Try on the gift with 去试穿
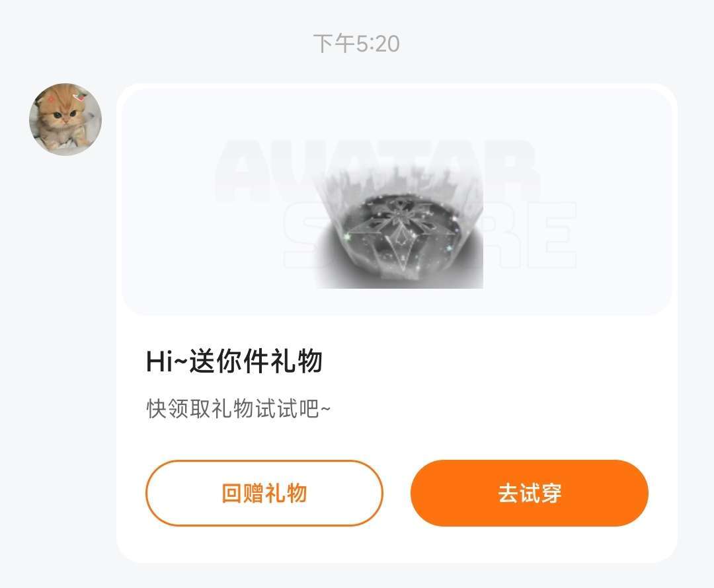 pyautogui.click(x=529, y=493)
